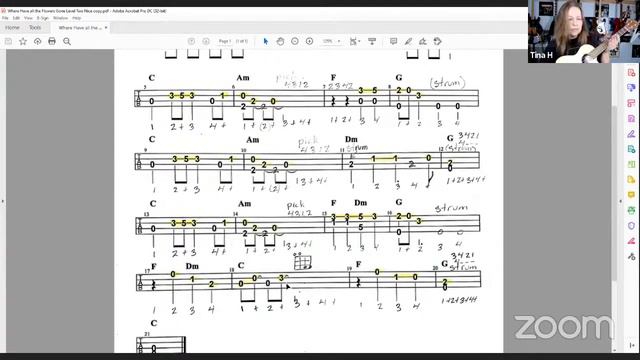The image size is (640, 360).
Task: Zoom in with the plus circle icon
Action: point(309,41)
